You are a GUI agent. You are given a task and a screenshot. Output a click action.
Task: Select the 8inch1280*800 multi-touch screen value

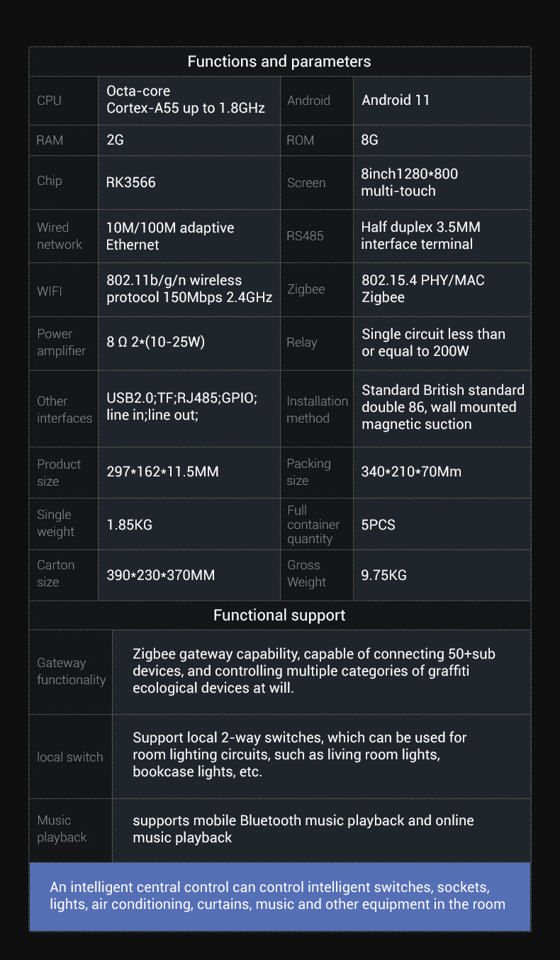tap(409, 182)
